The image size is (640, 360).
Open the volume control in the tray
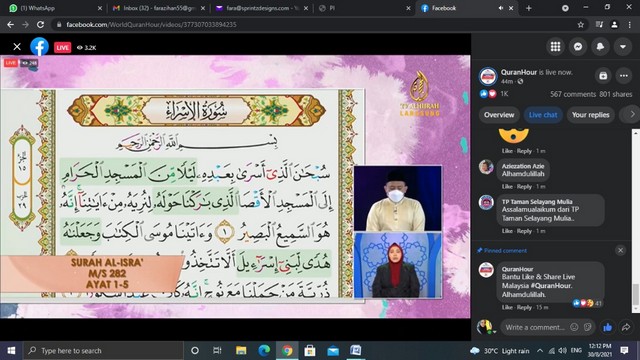562,351
